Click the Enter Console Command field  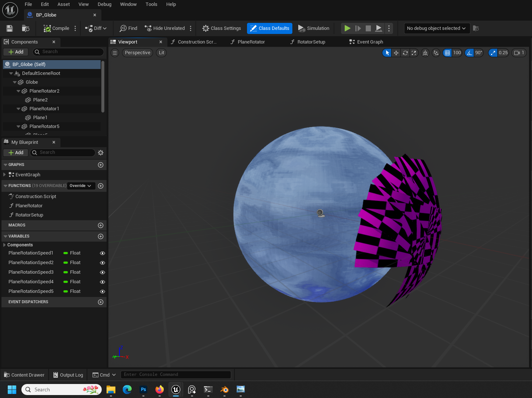click(175, 374)
